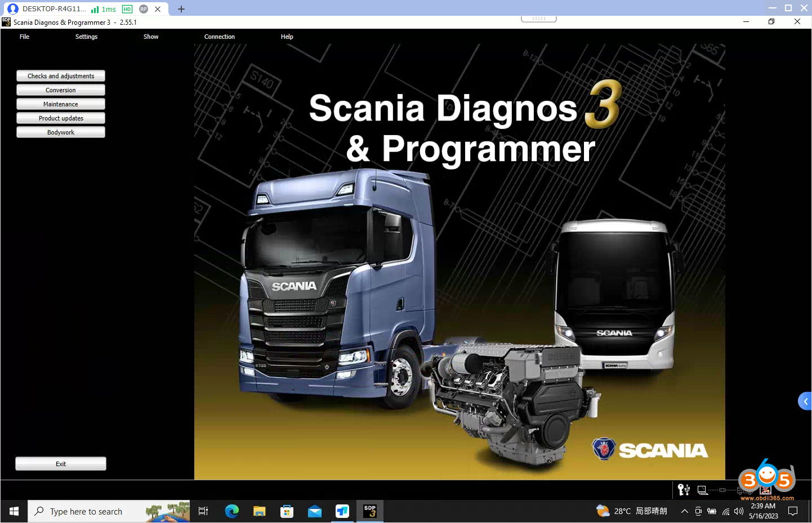Expand the blue side panel arrow
This screenshot has width=812, height=523.
pyautogui.click(x=805, y=401)
